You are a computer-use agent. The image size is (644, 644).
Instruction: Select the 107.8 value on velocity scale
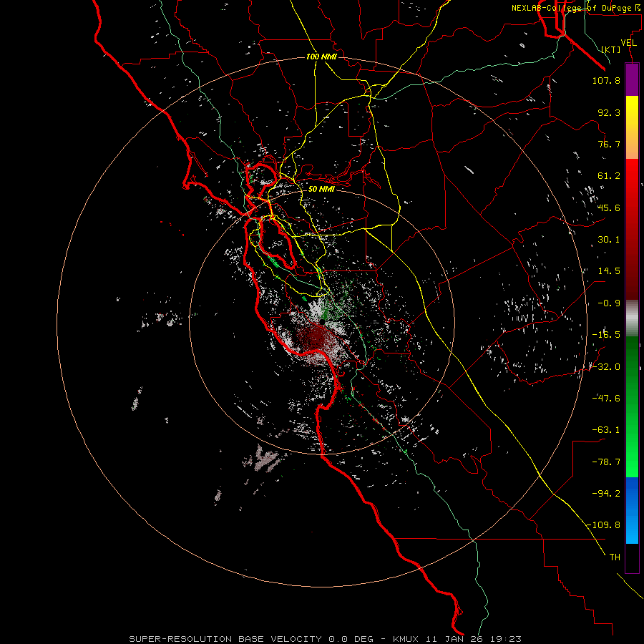click(x=606, y=80)
